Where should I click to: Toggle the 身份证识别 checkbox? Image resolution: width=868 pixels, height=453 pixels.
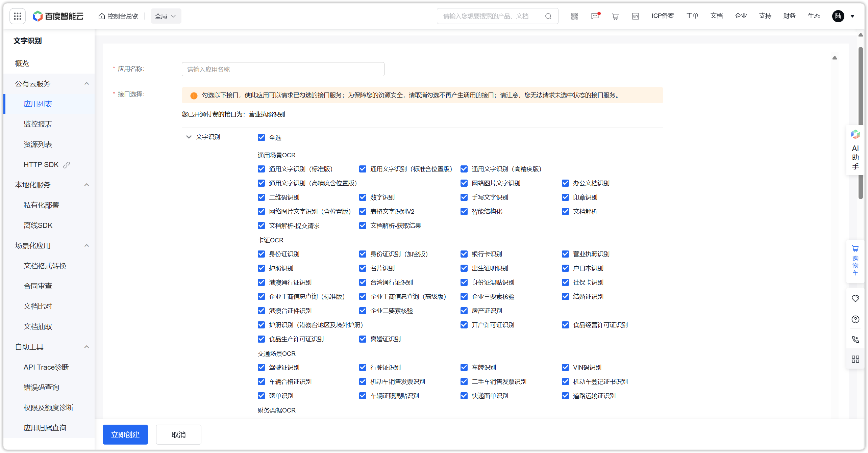[261, 254]
